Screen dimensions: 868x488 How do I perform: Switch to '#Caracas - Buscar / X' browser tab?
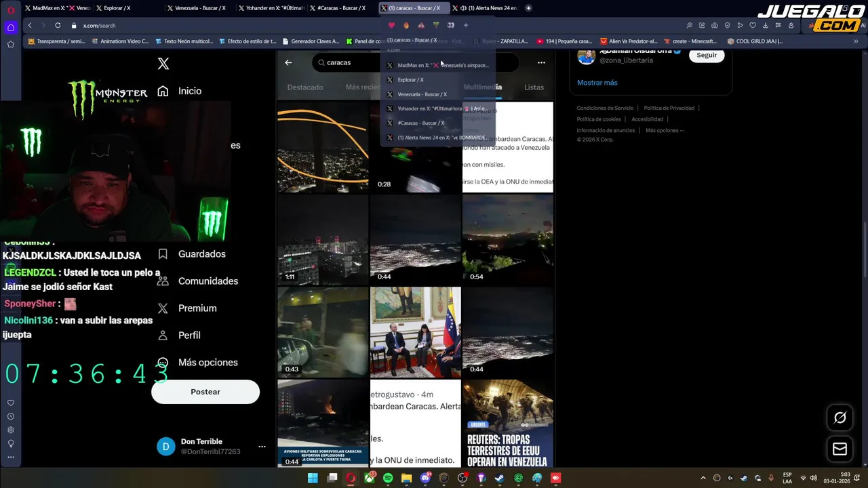[342, 8]
